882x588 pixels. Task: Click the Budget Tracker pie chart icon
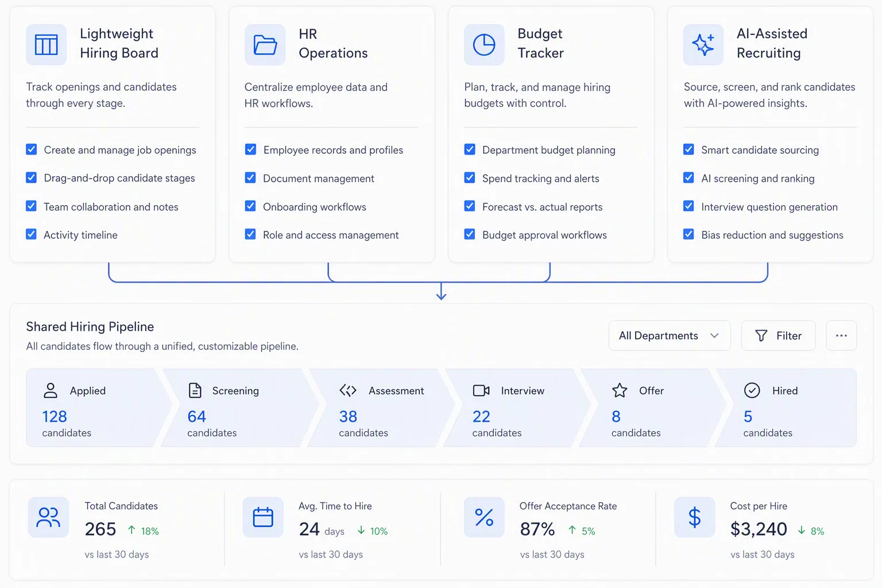pyautogui.click(x=484, y=44)
